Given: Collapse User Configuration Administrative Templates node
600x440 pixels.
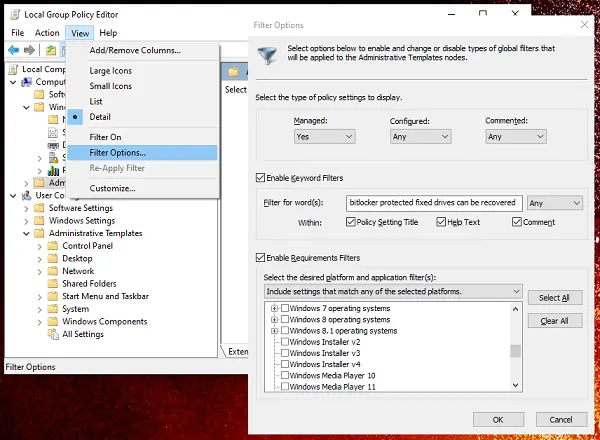Looking at the screenshot, I should click(x=26, y=233).
